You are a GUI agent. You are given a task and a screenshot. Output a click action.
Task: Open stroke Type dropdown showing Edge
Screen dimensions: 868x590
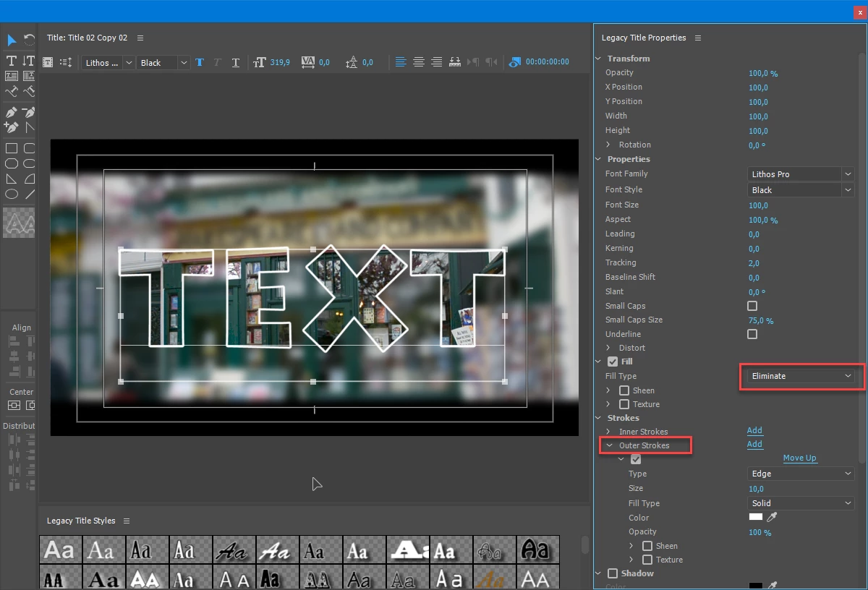click(801, 474)
